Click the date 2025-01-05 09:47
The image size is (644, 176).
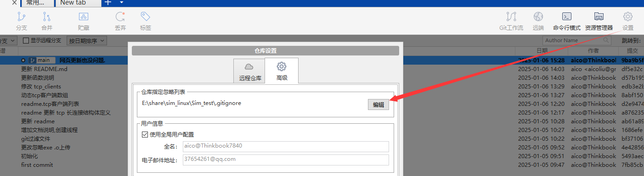pyautogui.click(x=541, y=165)
